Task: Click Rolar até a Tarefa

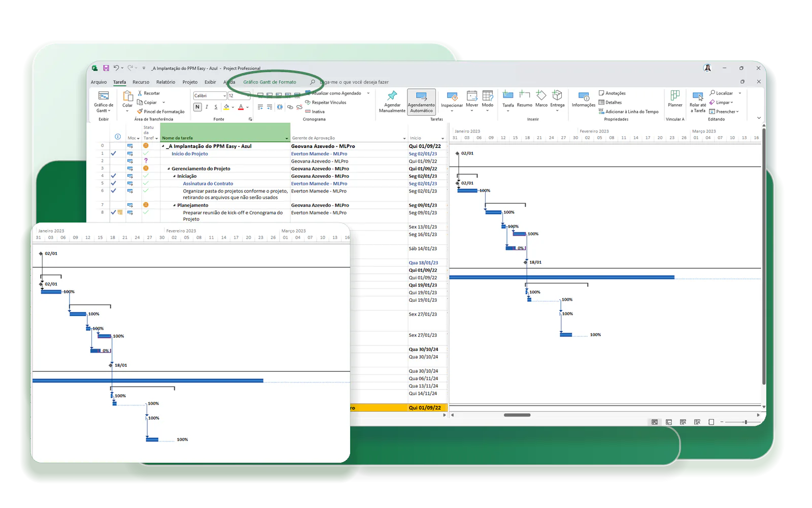Action: point(698,102)
